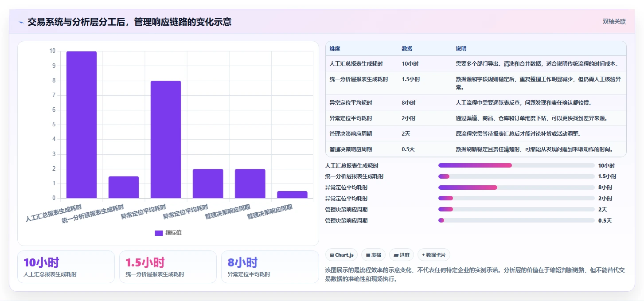Click the progress bar showing 10小时

(516, 165)
